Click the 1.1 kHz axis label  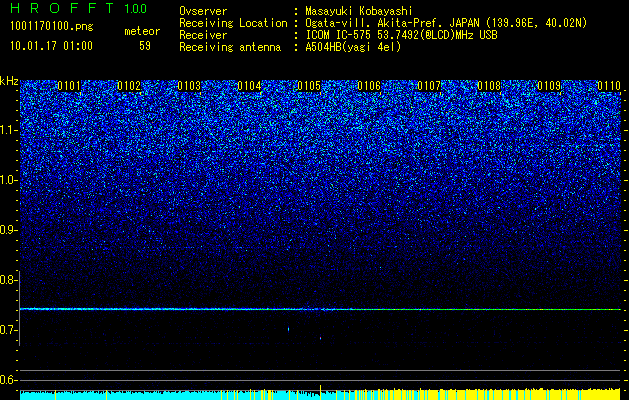pyautogui.click(x=9, y=130)
